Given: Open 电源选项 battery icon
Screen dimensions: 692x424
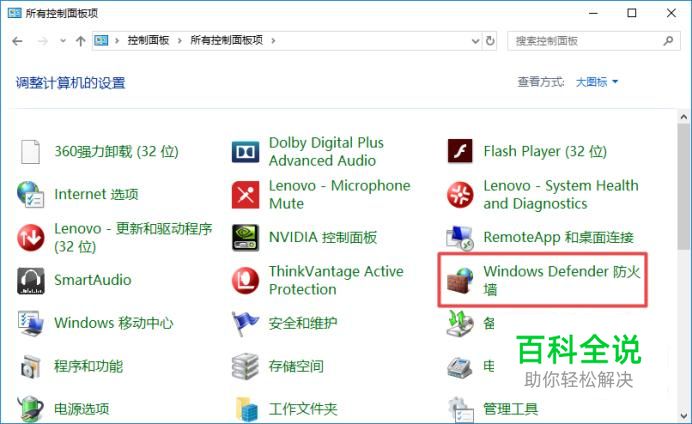Looking at the screenshot, I should click(x=30, y=409).
